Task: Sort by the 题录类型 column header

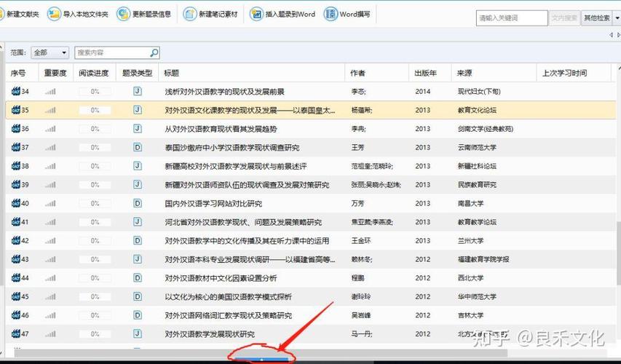Action: pos(138,73)
